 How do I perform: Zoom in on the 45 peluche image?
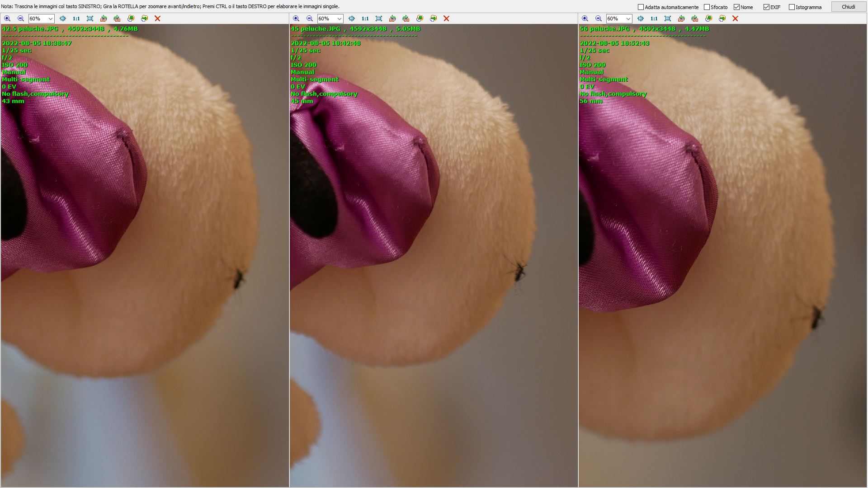coord(296,19)
